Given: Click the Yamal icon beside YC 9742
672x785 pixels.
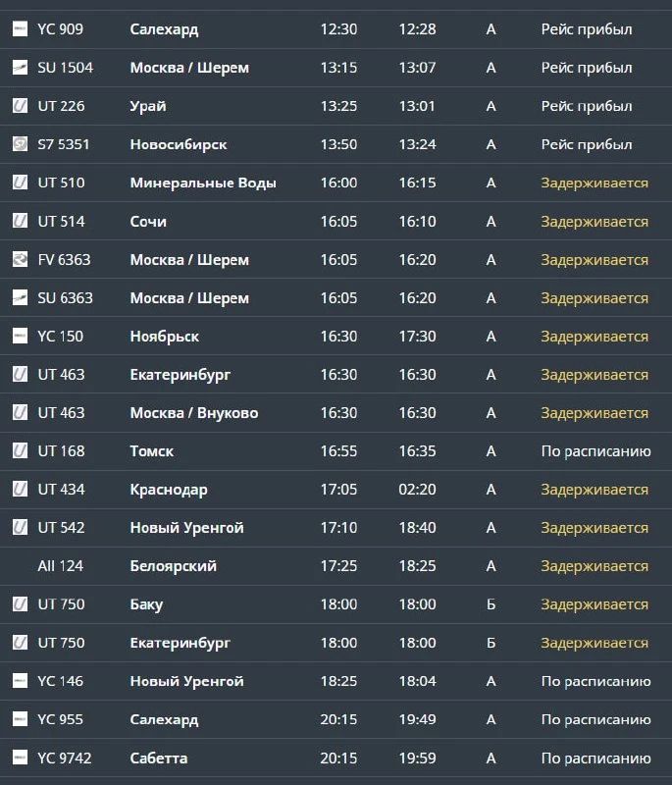Looking at the screenshot, I should [20, 758].
